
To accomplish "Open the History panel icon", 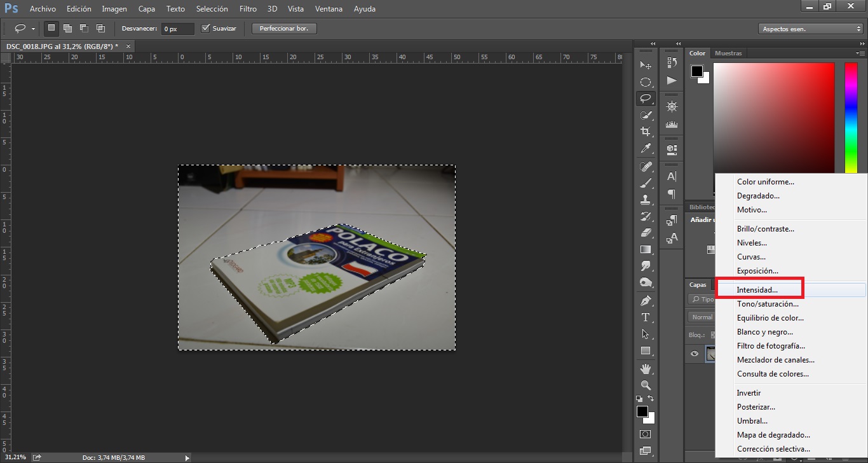I will [x=672, y=63].
